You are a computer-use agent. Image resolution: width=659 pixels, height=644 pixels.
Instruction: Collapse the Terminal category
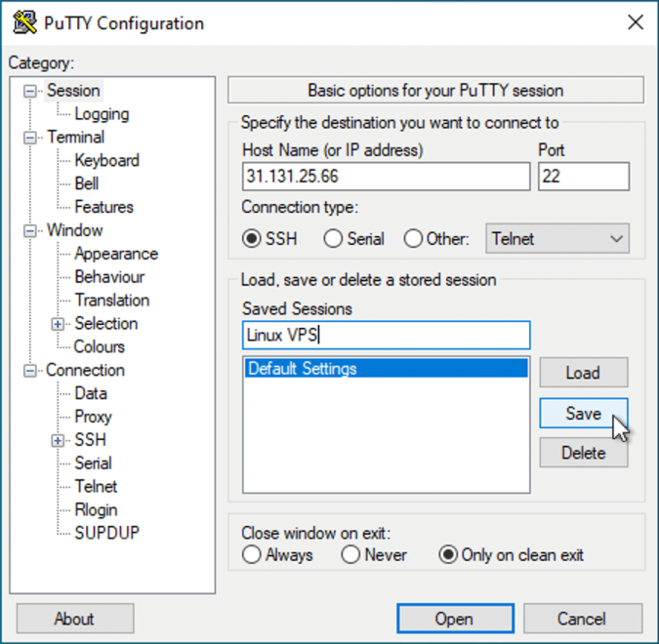pyautogui.click(x=30, y=138)
